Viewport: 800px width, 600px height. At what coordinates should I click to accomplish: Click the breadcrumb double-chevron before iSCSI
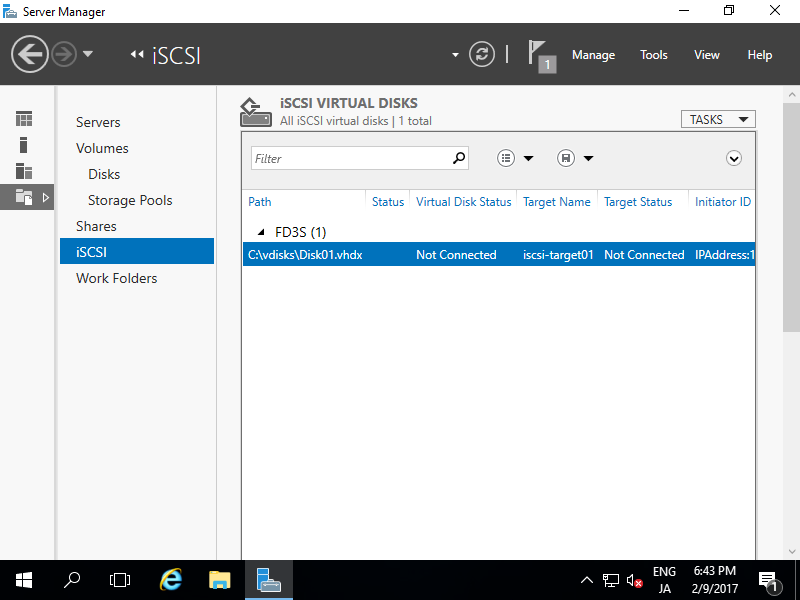pos(136,54)
